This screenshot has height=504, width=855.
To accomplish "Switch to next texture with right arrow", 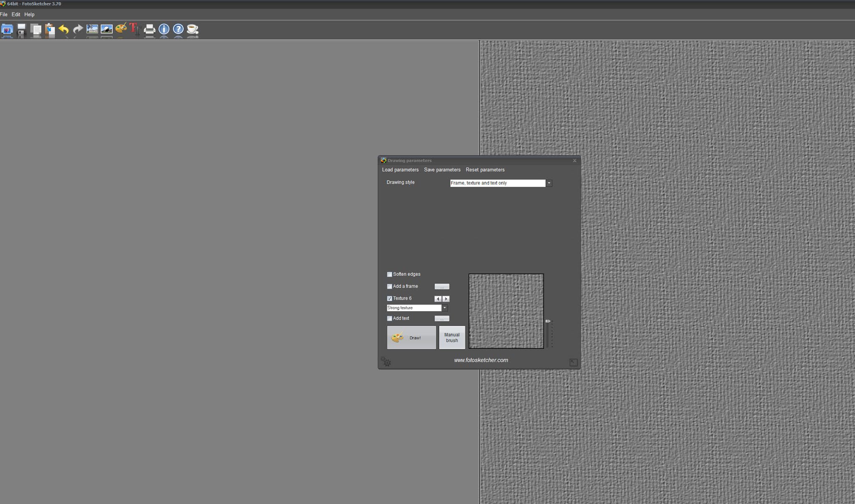I will (x=446, y=299).
